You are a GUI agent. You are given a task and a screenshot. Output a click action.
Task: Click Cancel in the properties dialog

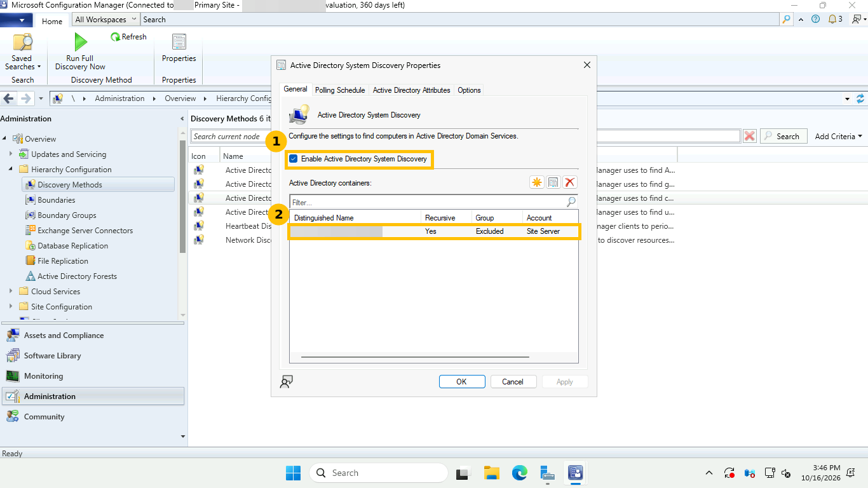click(513, 382)
